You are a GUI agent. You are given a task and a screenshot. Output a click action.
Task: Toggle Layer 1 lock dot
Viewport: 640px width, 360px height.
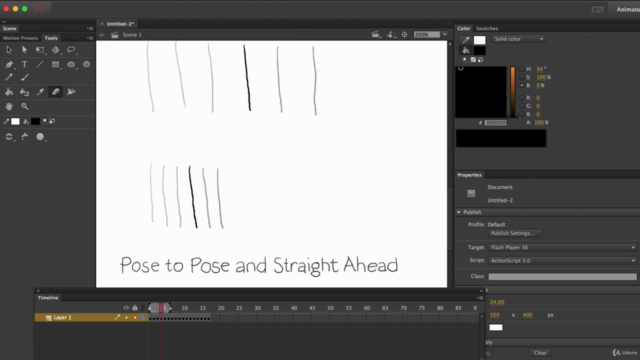(135, 317)
